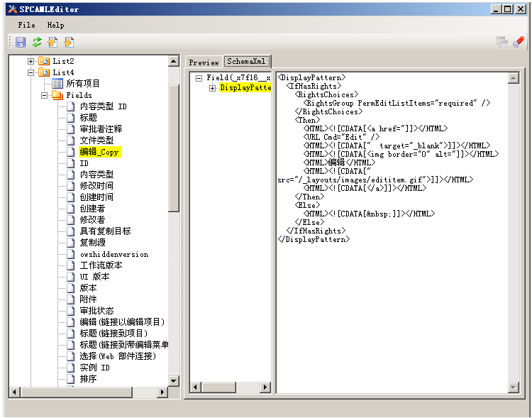
Task: Select the 选择(Web 部件连接) field
Action: pos(118,356)
